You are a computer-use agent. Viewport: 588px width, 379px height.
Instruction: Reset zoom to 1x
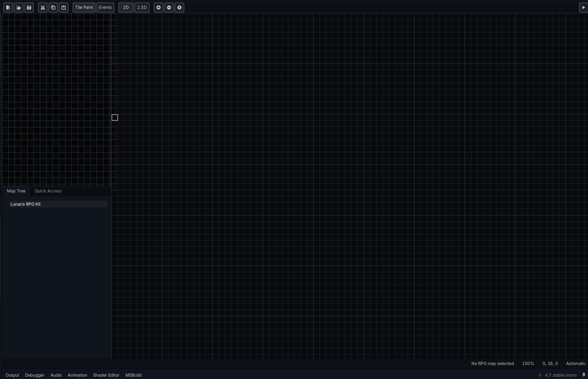pyautogui.click(x=179, y=7)
